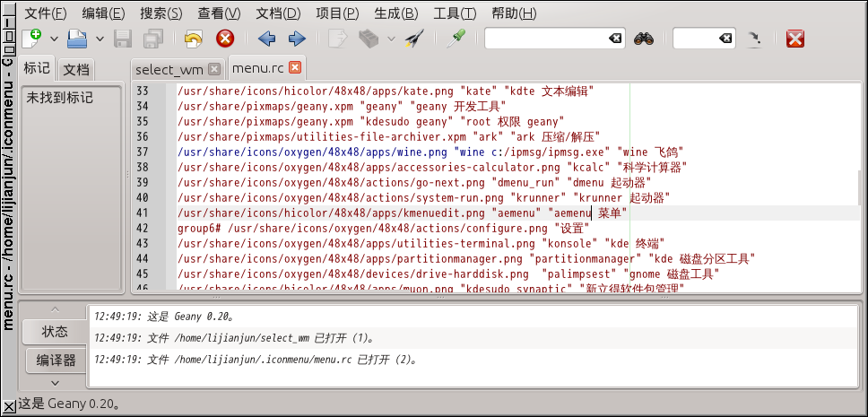Viewport: 868px width, 417px height.
Task: Click the log entry about menu.rc opened
Action: coord(255,360)
